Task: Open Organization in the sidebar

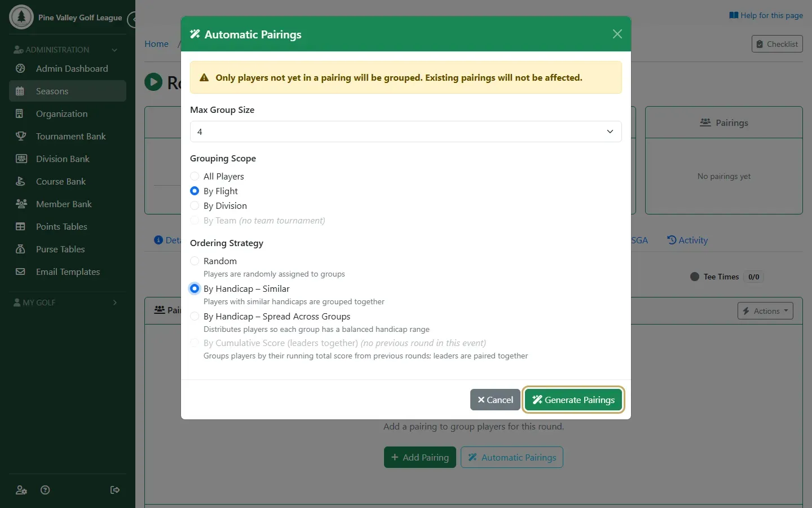Action: (68, 113)
